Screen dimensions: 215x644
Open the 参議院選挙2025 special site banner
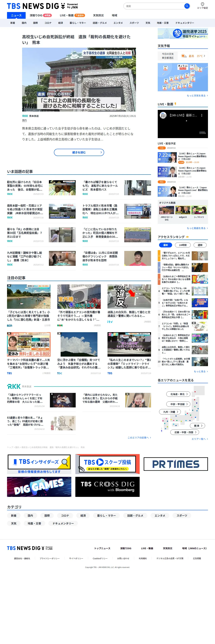(x=183, y=33)
